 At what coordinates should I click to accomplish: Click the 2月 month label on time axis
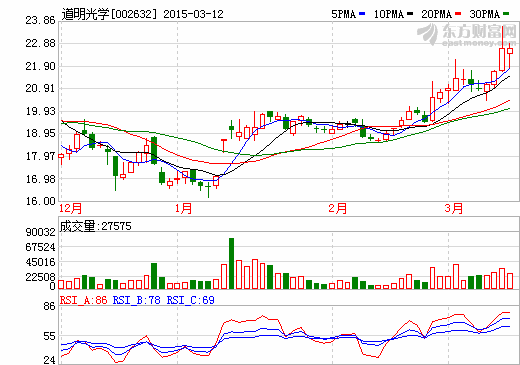tap(337, 209)
